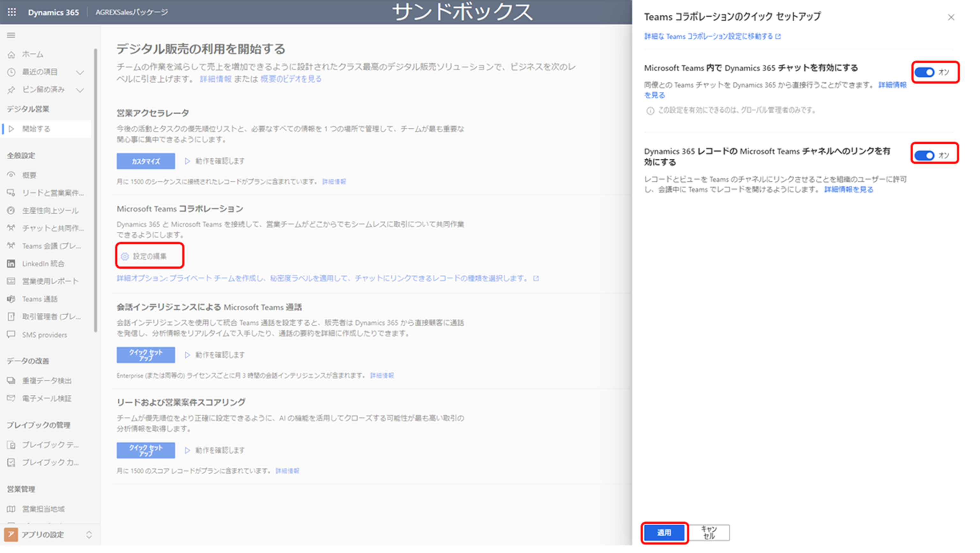Click the Teams 通話 icon in sidebar
Screen dimensions: 980x553
(x=11, y=299)
